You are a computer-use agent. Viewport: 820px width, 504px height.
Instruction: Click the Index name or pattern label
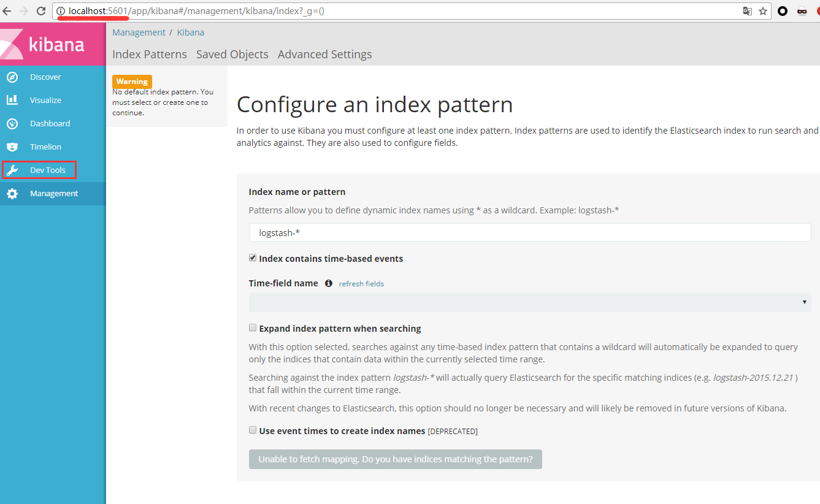297,192
